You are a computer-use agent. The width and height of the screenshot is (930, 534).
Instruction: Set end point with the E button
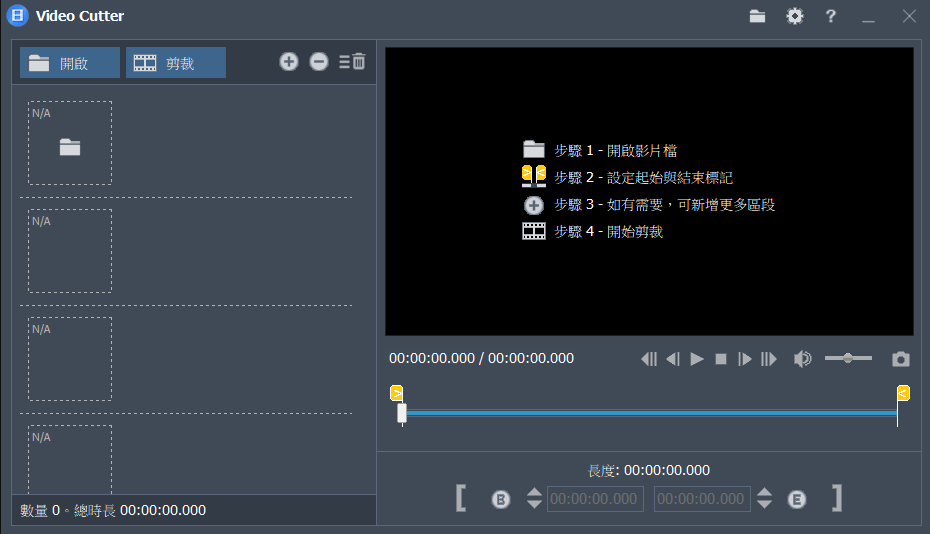(797, 500)
